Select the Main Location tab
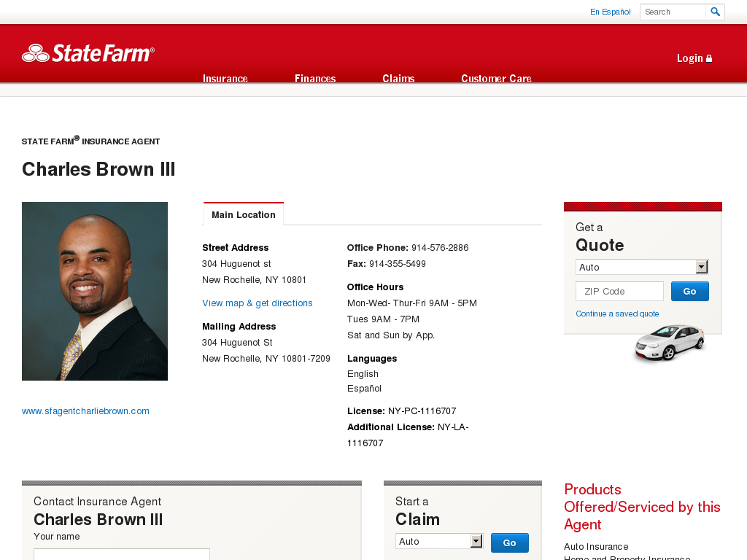The height and width of the screenshot is (560, 747). coord(244,214)
